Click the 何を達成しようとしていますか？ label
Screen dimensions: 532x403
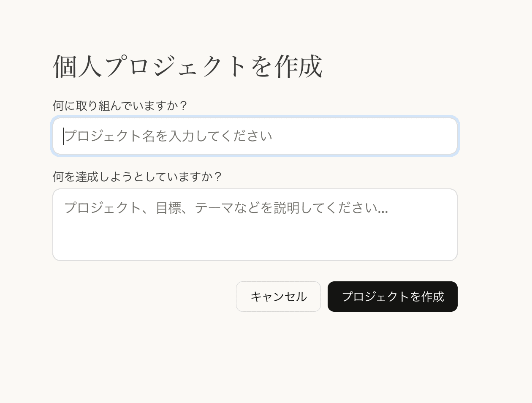tap(137, 177)
